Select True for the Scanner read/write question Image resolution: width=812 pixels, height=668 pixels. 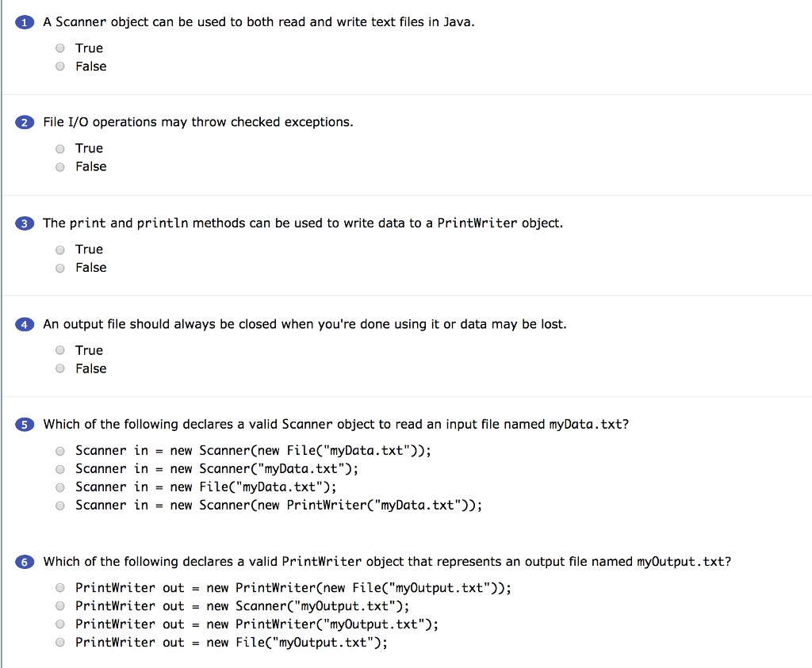coord(59,48)
